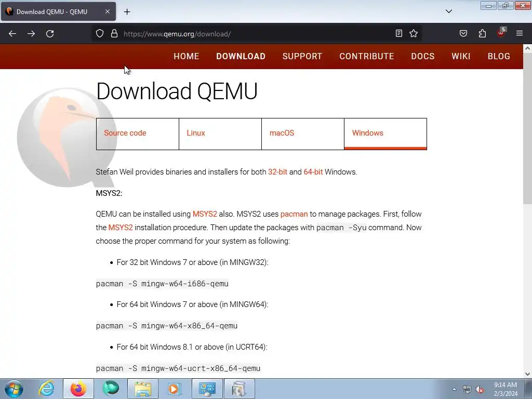Open HOME in site navigation
532x399 pixels.
[187, 56]
